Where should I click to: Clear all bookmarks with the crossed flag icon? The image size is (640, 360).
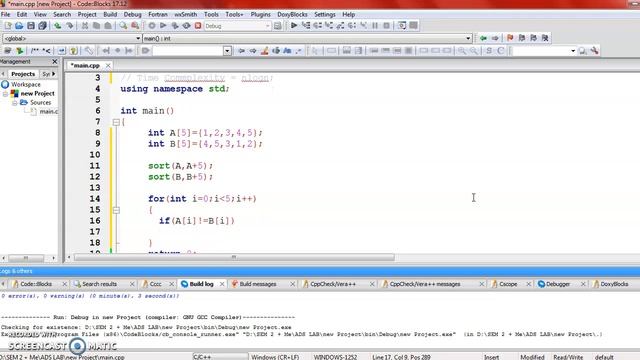[x=545, y=38]
